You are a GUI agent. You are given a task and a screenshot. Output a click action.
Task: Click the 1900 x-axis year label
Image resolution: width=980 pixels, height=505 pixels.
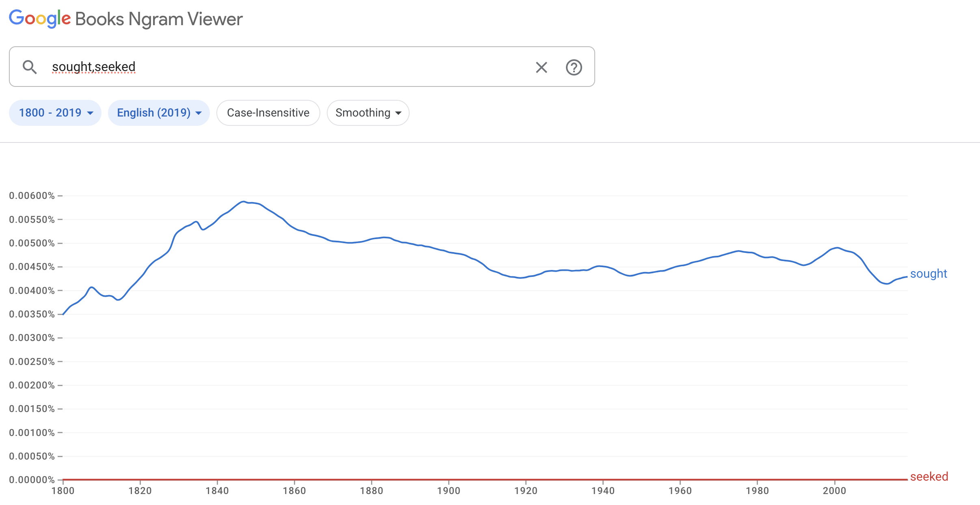[x=449, y=491]
